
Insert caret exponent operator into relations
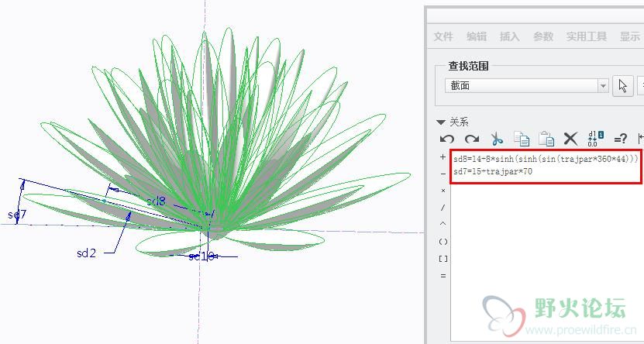[443, 224]
